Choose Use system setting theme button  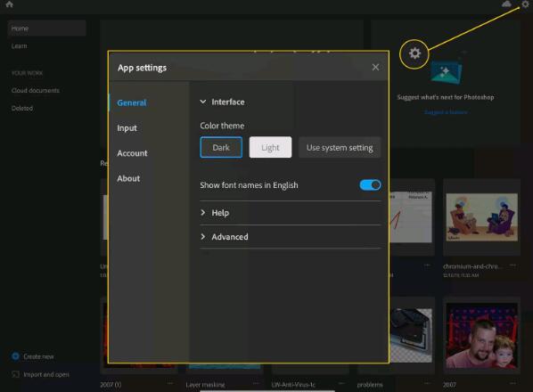(340, 147)
